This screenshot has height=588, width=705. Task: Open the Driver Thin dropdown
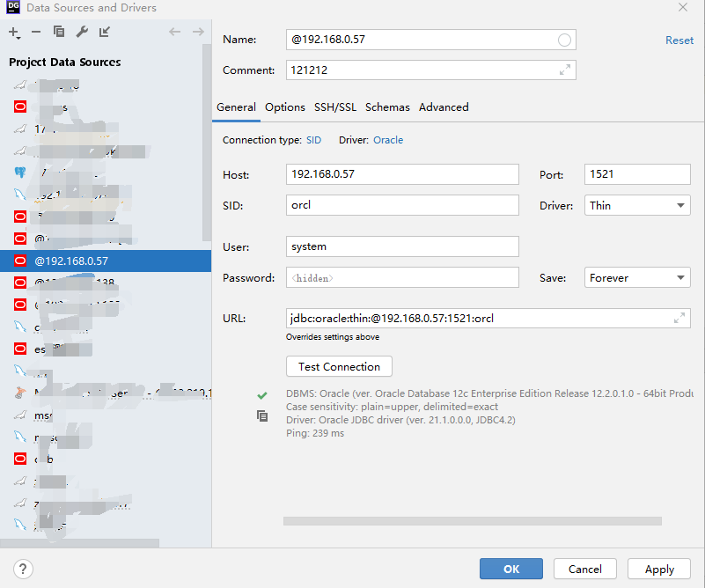pos(637,205)
